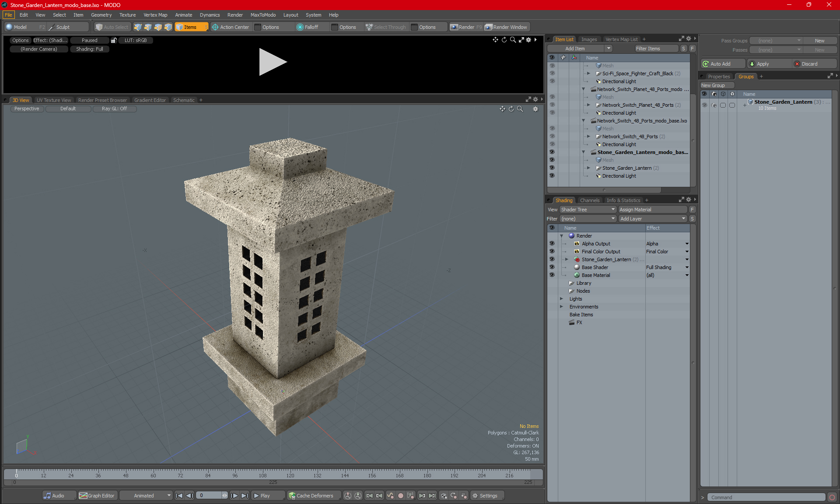Click the New Group button
This screenshot has width=840, height=504.
point(717,85)
